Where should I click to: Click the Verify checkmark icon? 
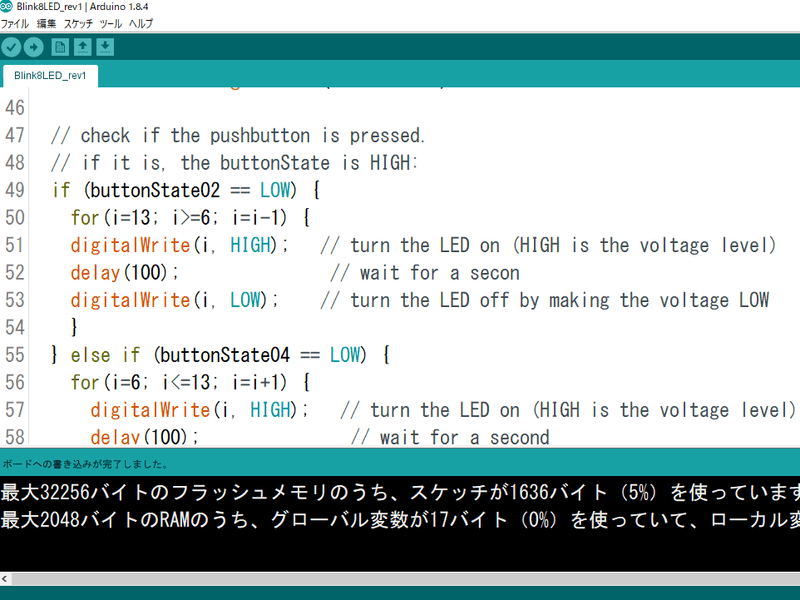(x=11, y=47)
